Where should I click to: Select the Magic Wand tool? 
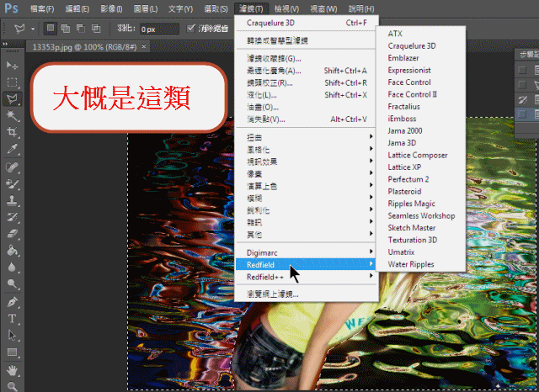(x=13, y=115)
